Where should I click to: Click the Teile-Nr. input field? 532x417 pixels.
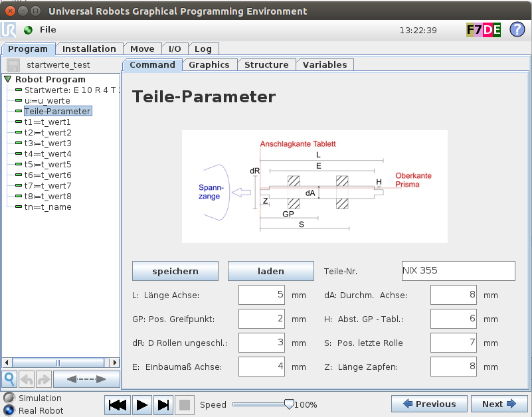459,271
